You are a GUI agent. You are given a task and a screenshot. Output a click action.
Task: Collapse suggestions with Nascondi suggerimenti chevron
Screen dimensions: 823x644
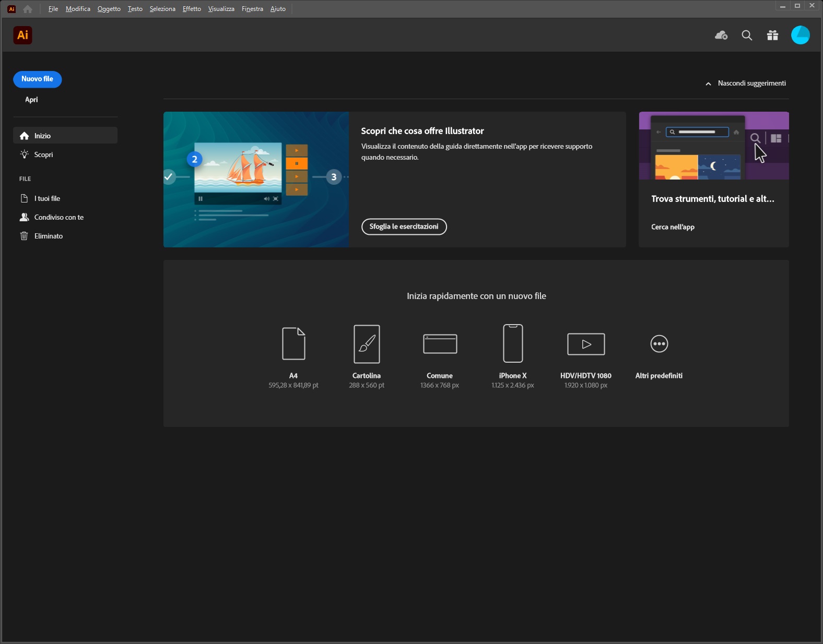click(x=708, y=84)
